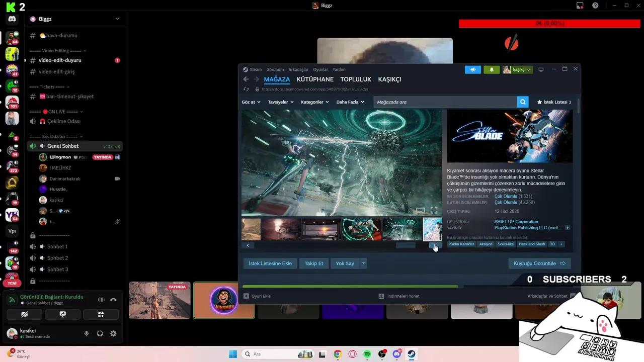Submit store search with magnifier button
This screenshot has height=362, width=644.
click(523, 102)
